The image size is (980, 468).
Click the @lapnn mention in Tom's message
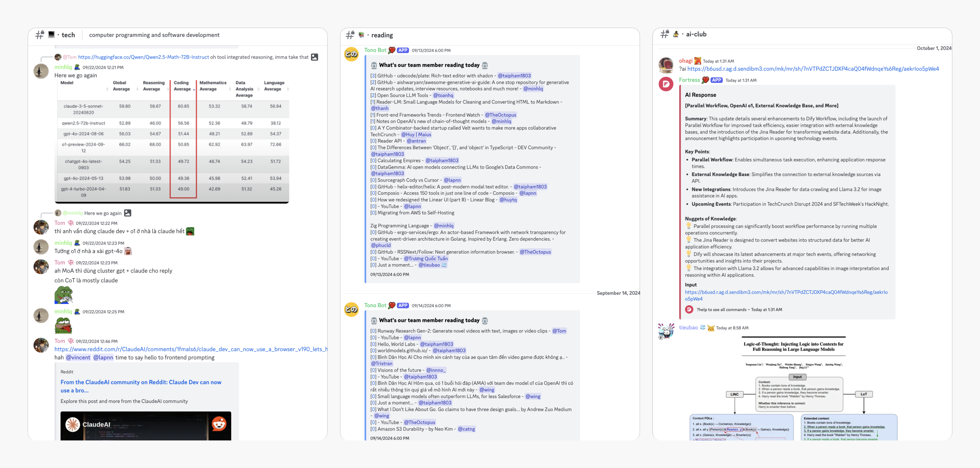[x=103, y=358]
